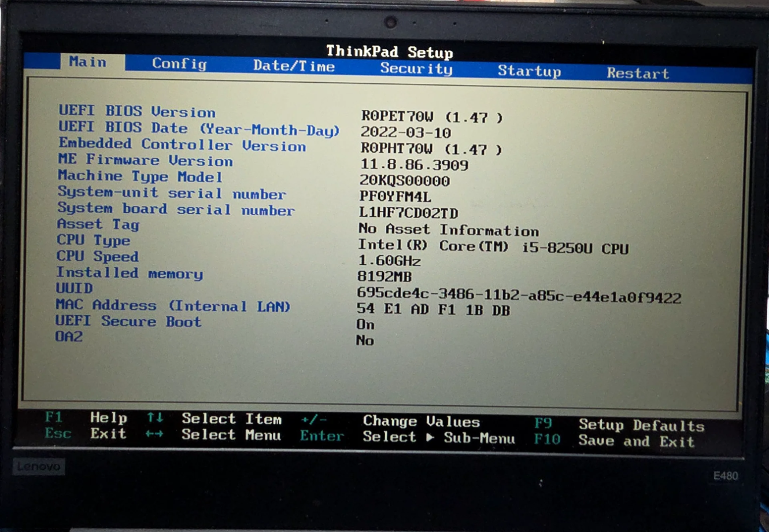Select the OA2 label
This screenshot has width=769, height=532.
[x=69, y=336]
